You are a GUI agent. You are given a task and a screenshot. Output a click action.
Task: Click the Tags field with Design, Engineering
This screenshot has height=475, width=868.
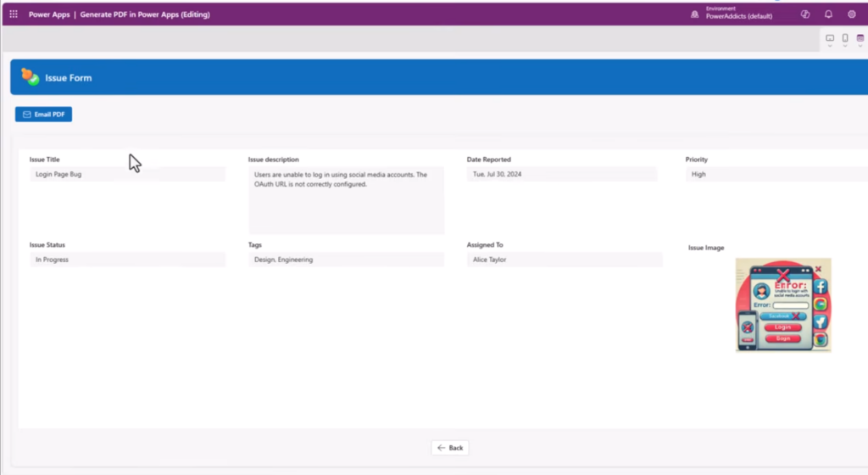(x=346, y=260)
